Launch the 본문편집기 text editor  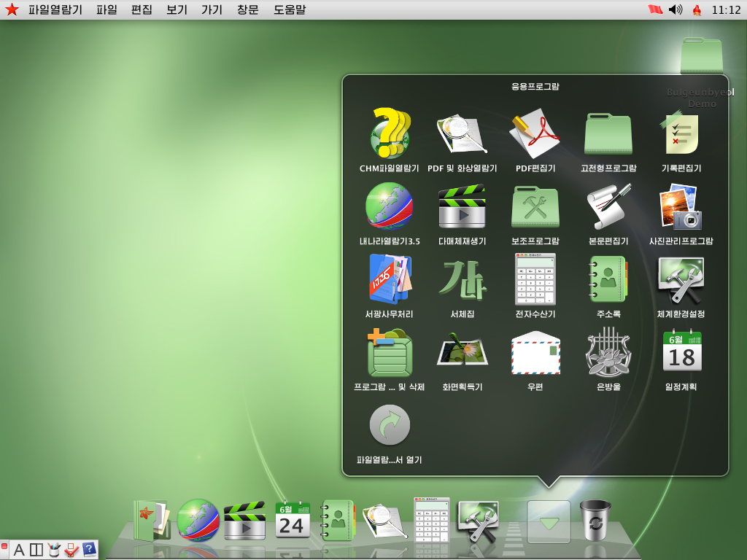click(x=608, y=206)
